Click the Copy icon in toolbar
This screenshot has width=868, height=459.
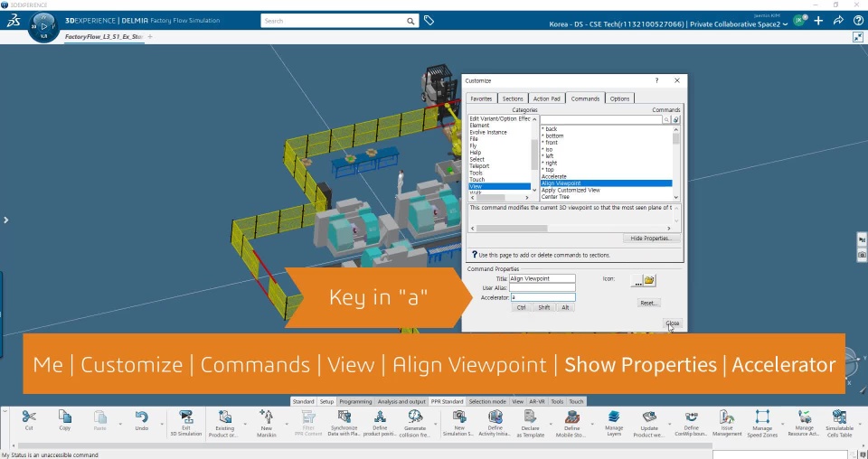(x=65, y=417)
